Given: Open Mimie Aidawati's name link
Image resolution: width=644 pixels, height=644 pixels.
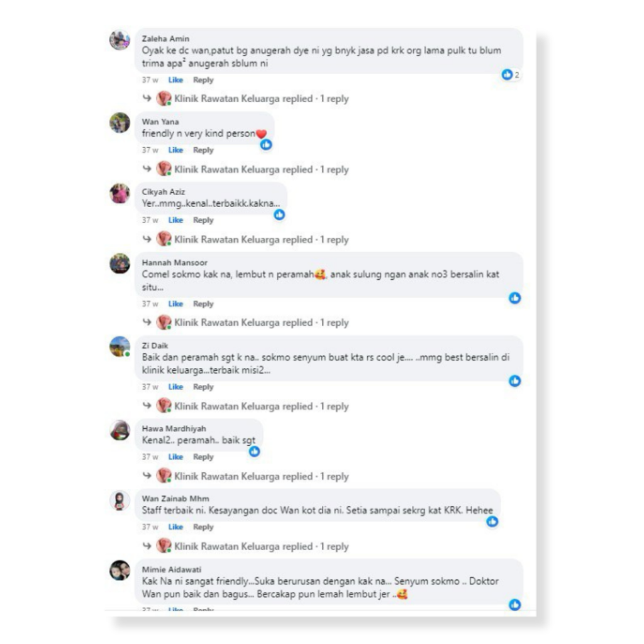Looking at the screenshot, I should 172,569.
